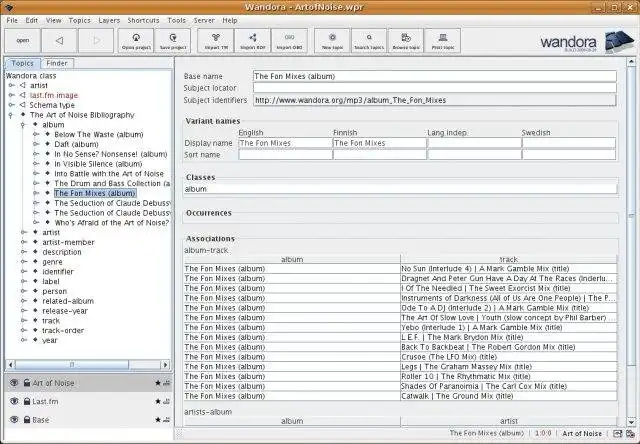Click the wandora logo
640x444 pixels.
[587, 42]
